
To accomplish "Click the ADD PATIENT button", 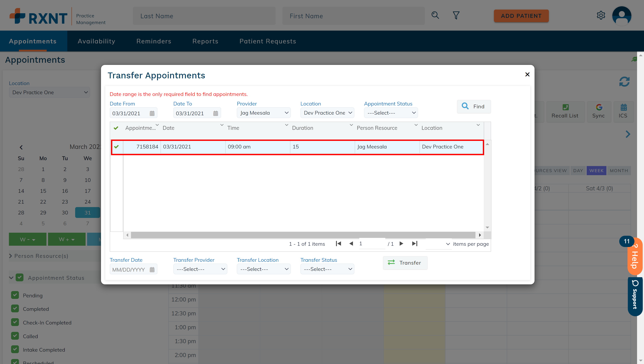I will pos(521,16).
